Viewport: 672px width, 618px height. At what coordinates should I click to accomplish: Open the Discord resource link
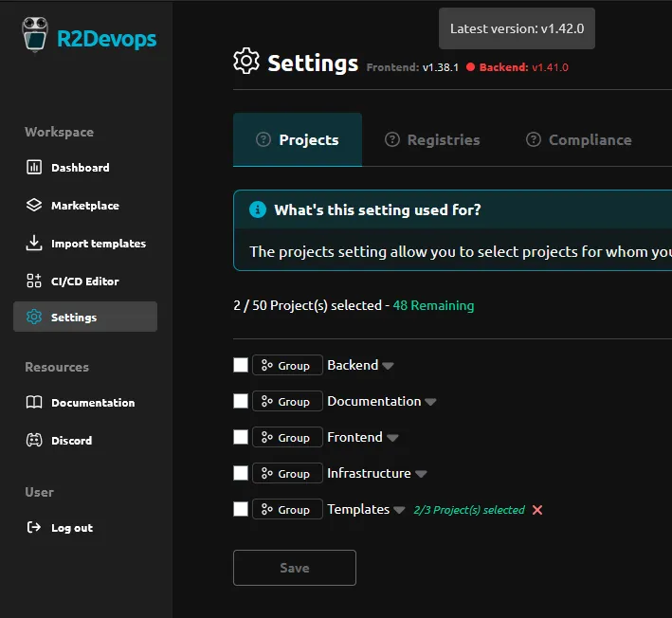(72, 441)
